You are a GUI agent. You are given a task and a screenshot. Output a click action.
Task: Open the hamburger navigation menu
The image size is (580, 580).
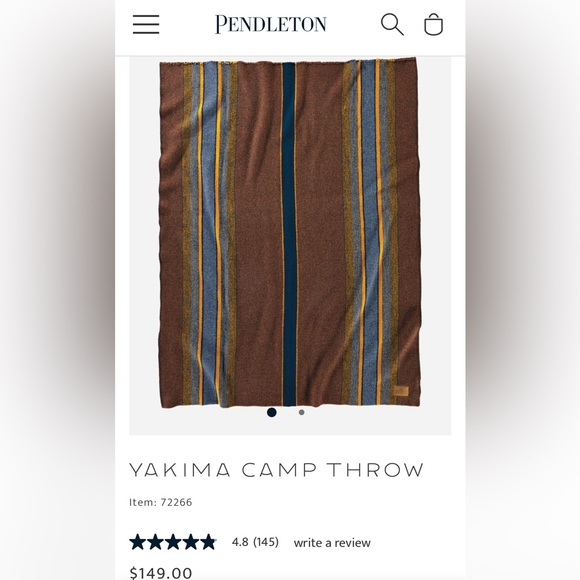(x=146, y=24)
